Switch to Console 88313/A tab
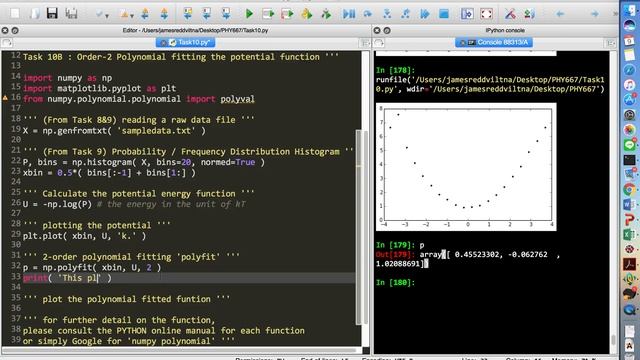 493,42
